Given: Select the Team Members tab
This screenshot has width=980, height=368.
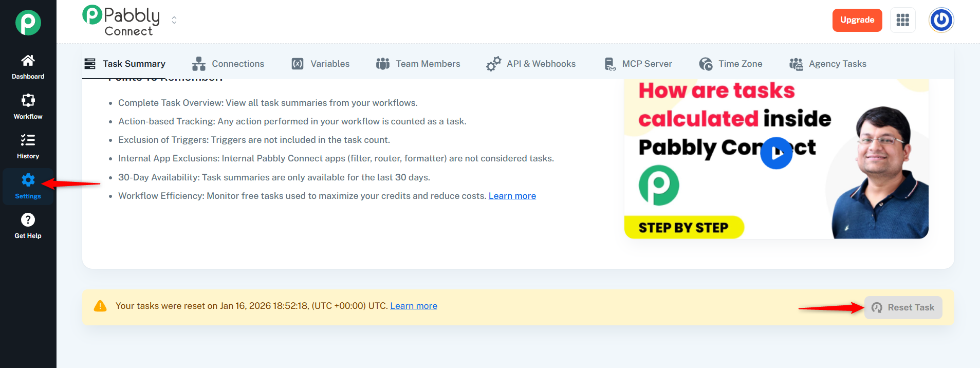Looking at the screenshot, I should pos(418,64).
